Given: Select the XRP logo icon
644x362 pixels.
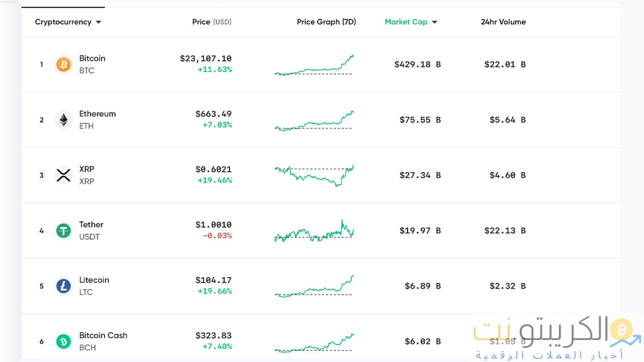Looking at the screenshot, I should coord(63,175).
